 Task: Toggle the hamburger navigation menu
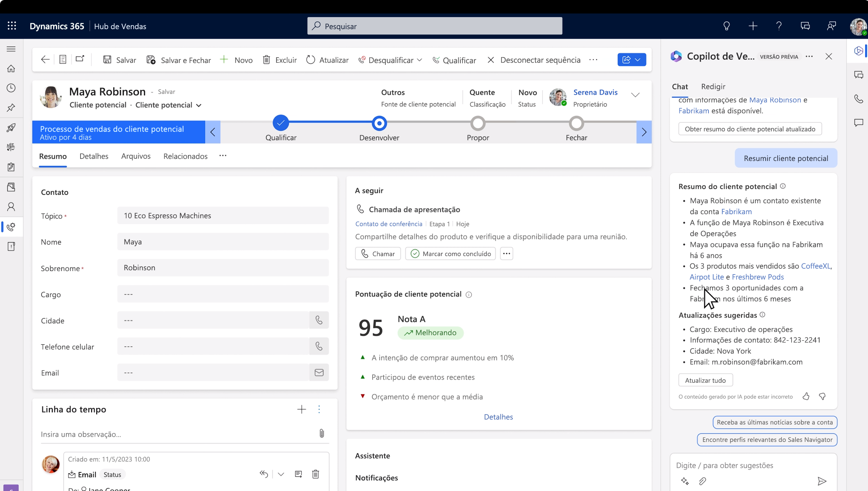(11, 49)
